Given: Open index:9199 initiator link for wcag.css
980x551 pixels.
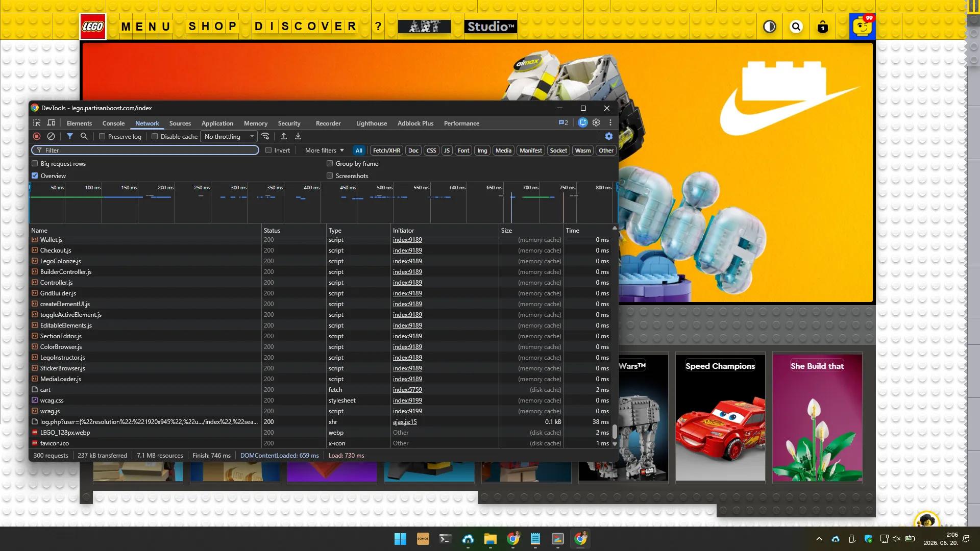Looking at the screenshot, I should [x=407, y=400].
